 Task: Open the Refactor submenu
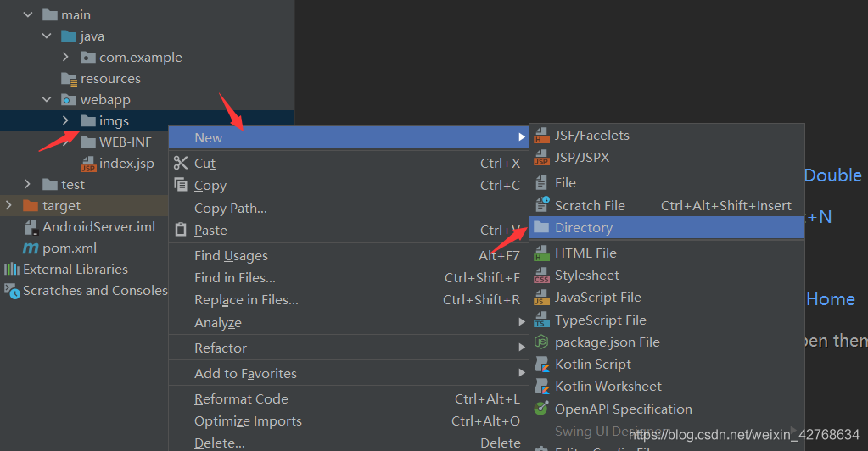pos(221,348)
